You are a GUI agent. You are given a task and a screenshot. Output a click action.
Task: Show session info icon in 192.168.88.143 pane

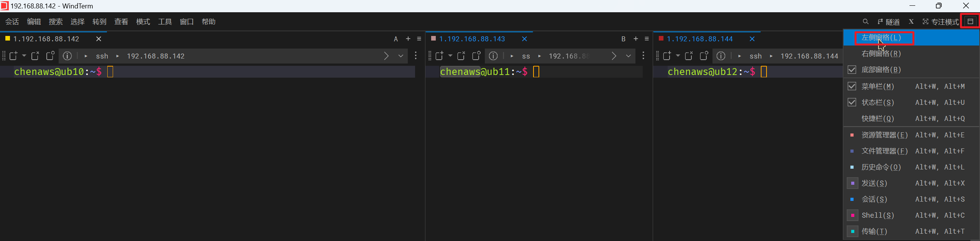pos(493,56)
